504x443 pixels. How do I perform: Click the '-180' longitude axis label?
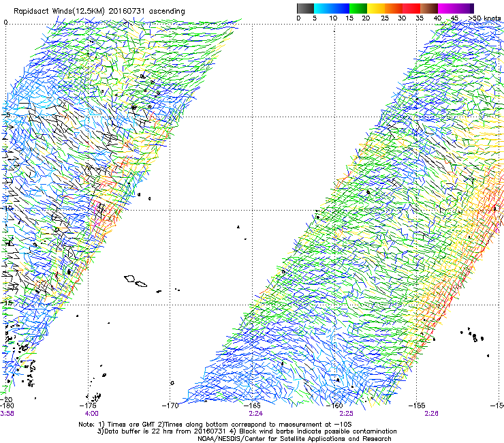(7, 406)
